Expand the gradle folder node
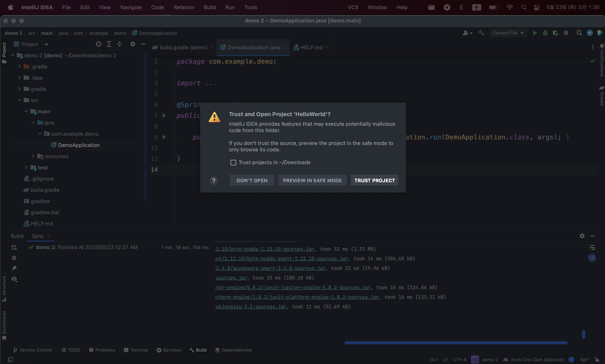Viewport: 605px width, 364px height. click(x=19, y=89)
